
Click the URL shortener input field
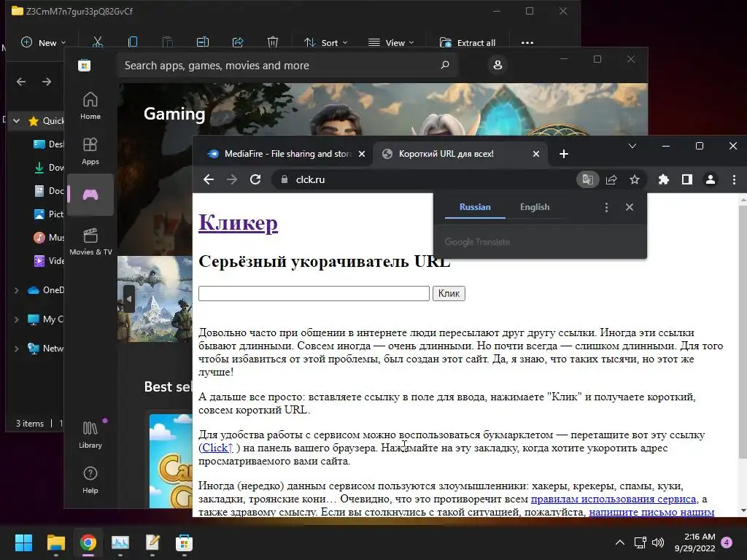[314, 293]
